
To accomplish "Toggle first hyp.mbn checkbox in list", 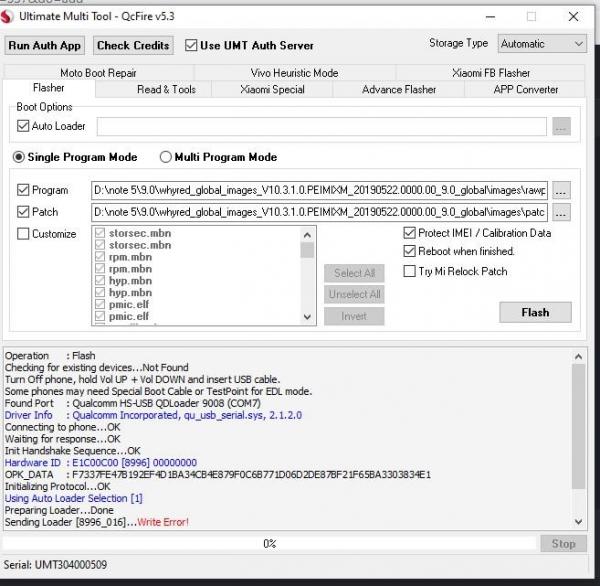I will pyautogui.click(x=100, y=281).
